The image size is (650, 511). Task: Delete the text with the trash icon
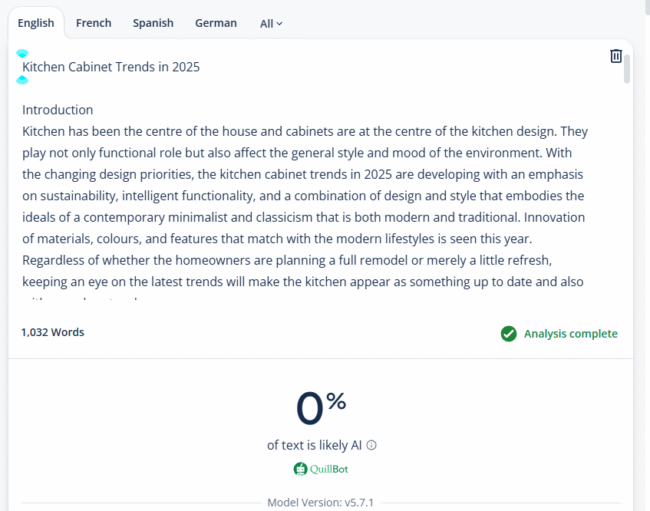coord(616,56)
